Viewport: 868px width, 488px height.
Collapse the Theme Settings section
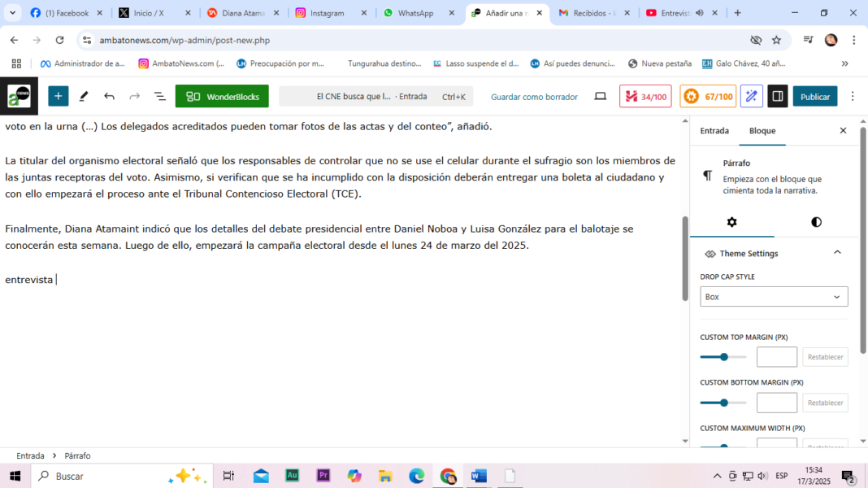coord(837,253)
